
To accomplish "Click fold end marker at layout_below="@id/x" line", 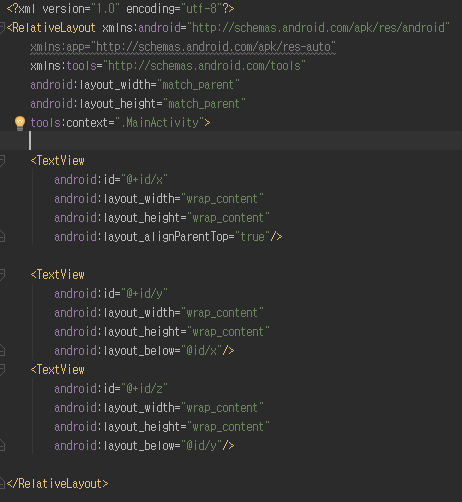I will [x=2, y=350].
